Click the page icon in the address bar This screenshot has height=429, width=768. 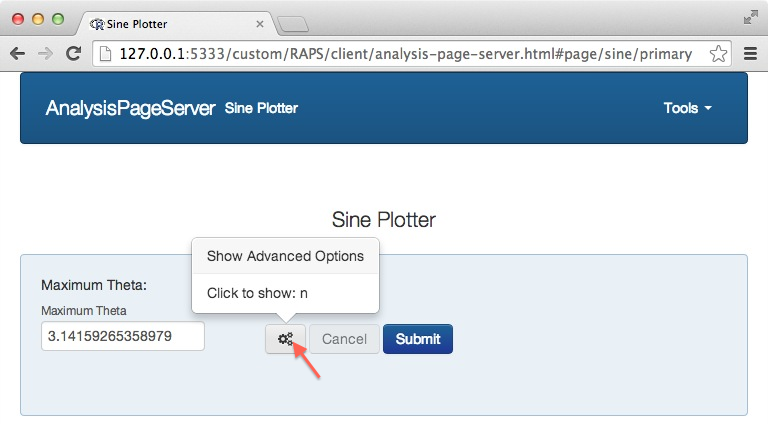[105, 54]
